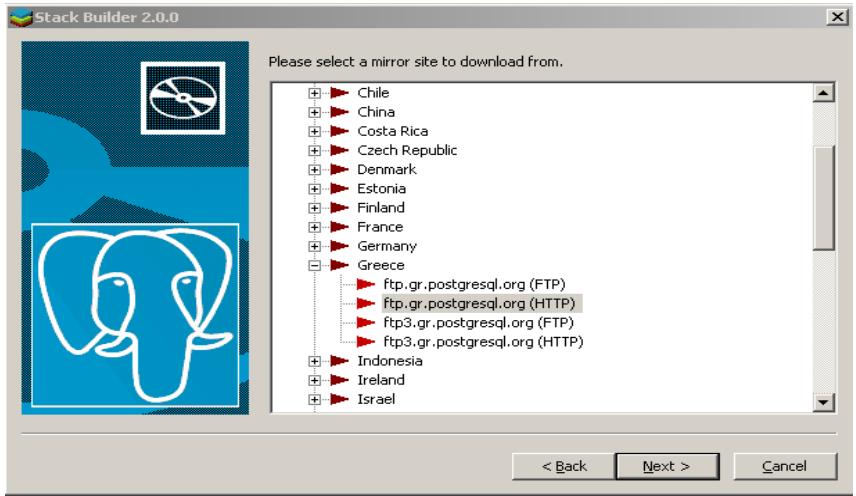Click flag icon of ftp.gr.postgresql.org (FTP)
The width and height of the screenshot is (856, 496).
point(366,284)
